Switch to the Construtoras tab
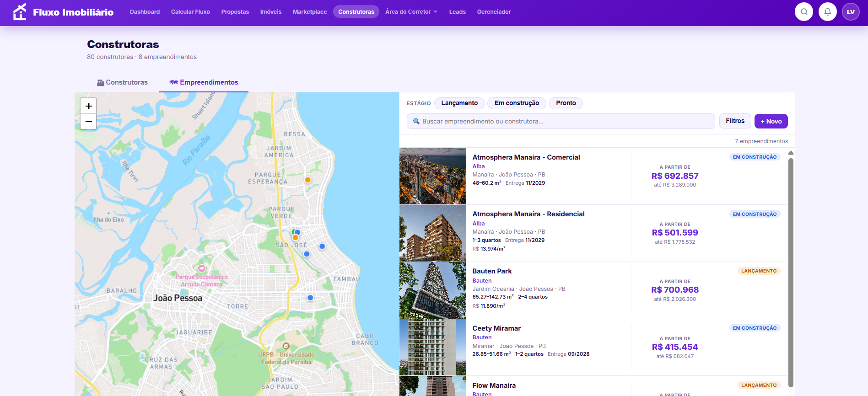This screenshot has width=868, height=396. coord(122,82)
